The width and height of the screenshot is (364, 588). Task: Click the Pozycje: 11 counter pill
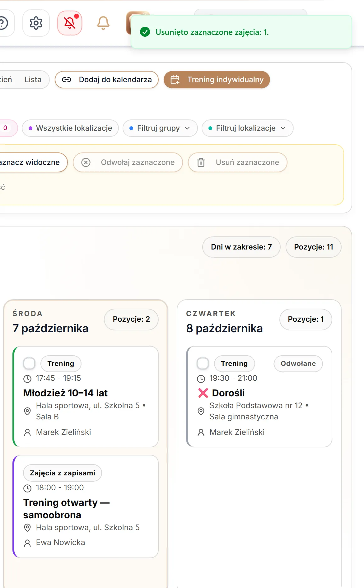point(314,247)
